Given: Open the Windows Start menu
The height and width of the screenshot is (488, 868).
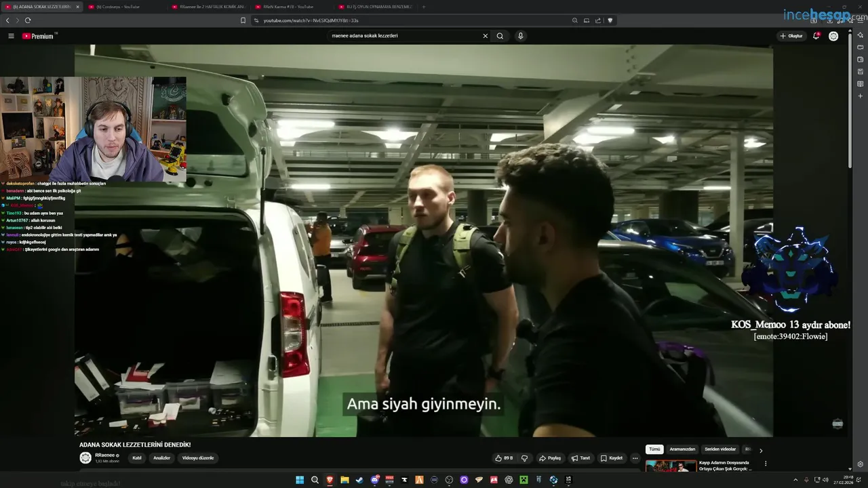Looking at the screenshot, I should [300, 480].
